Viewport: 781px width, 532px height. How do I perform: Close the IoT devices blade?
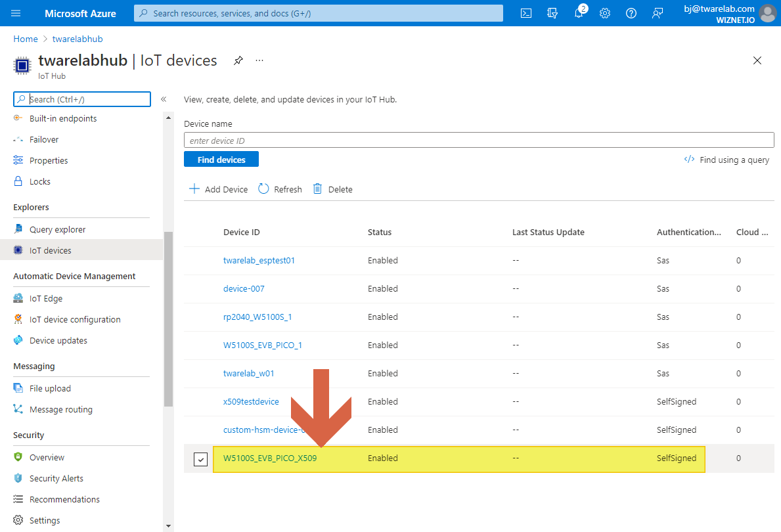[757, 61]
